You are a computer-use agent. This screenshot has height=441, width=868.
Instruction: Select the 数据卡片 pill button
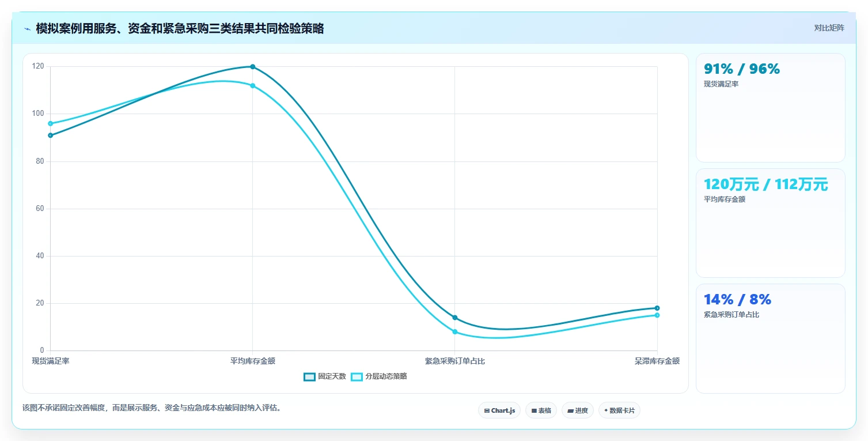click(619, 410)
